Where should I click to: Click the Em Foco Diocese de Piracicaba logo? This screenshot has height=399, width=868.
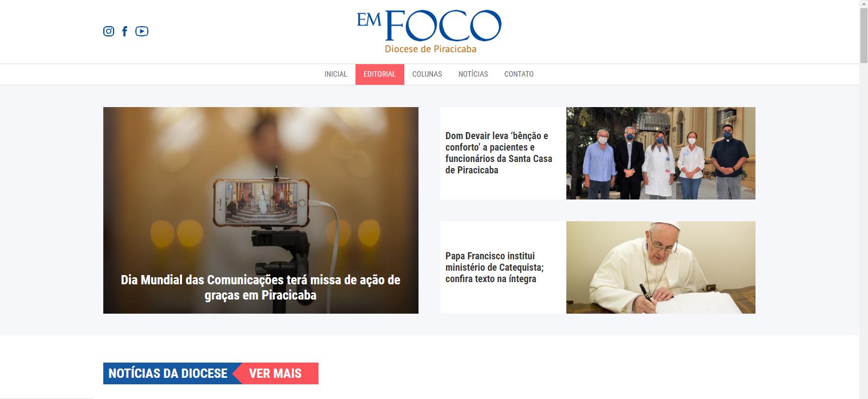(x=429, y=32)
